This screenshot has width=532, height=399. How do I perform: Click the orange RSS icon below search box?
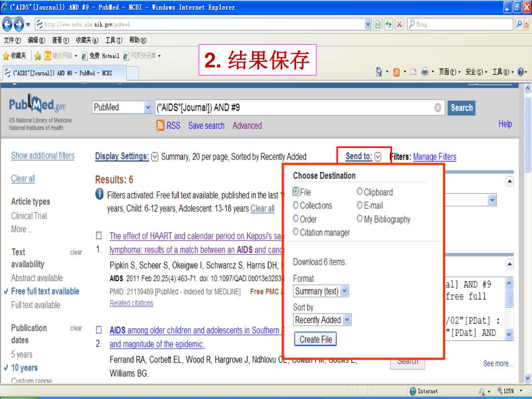coord(160,126)
